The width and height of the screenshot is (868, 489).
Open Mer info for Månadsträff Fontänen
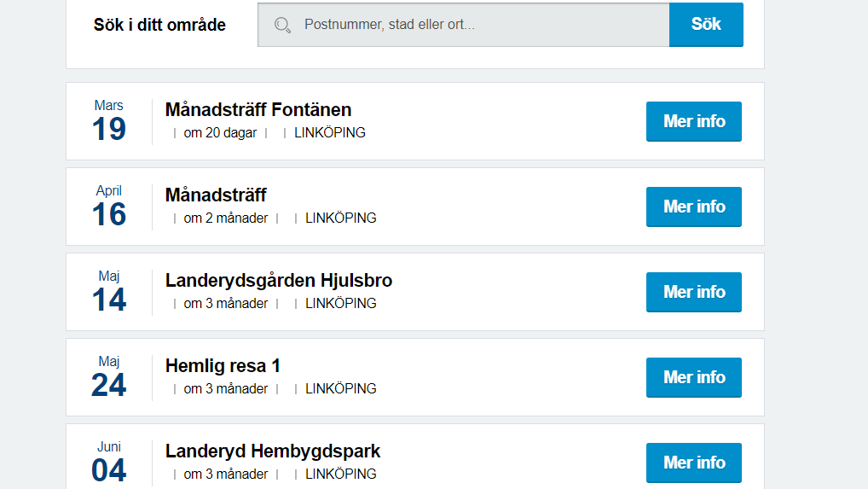pos(693,121)
